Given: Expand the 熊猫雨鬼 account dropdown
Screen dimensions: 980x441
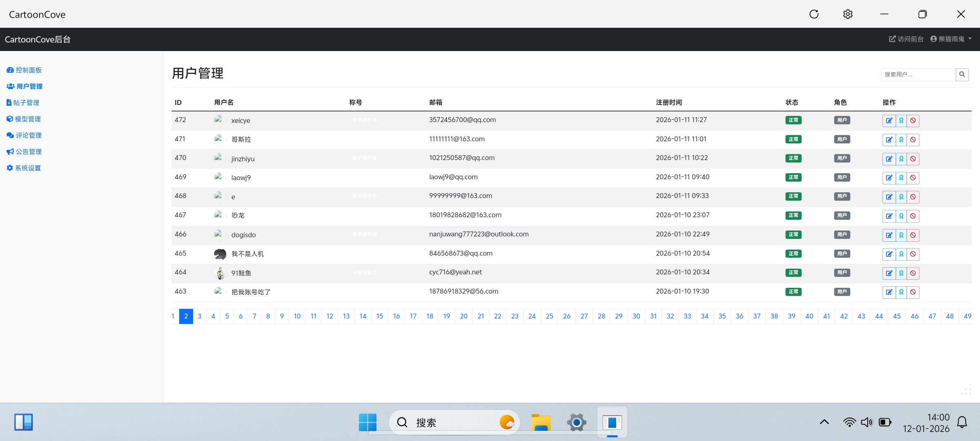Looking at the screenshot, I should point(951,39).
